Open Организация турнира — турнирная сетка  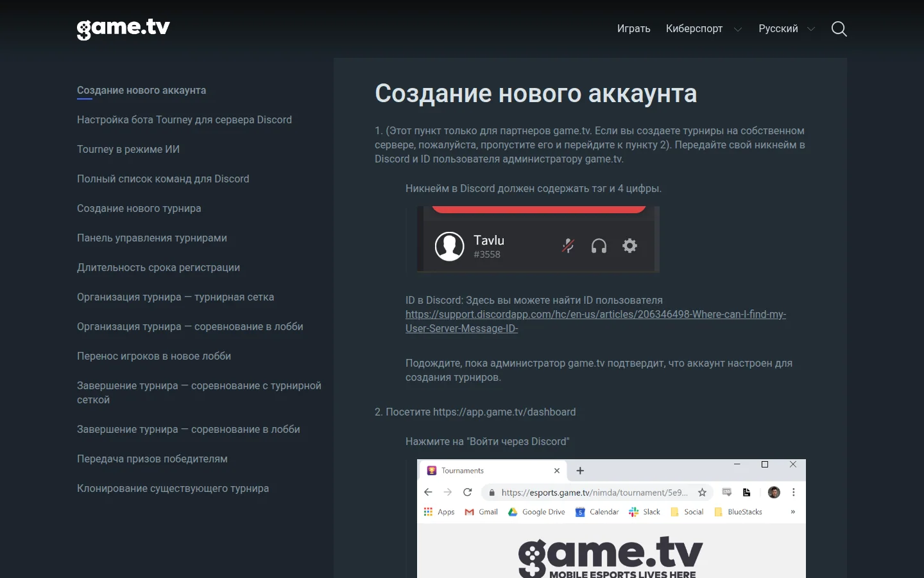tap(175, 297)
